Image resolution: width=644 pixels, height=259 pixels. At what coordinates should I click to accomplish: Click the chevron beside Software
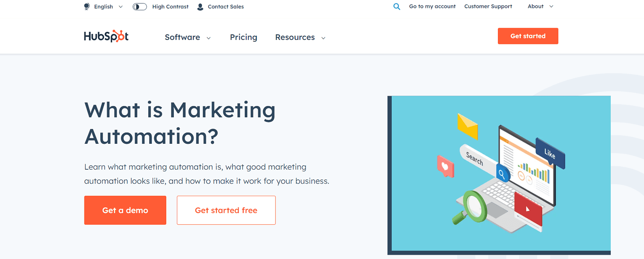(209, 37)
